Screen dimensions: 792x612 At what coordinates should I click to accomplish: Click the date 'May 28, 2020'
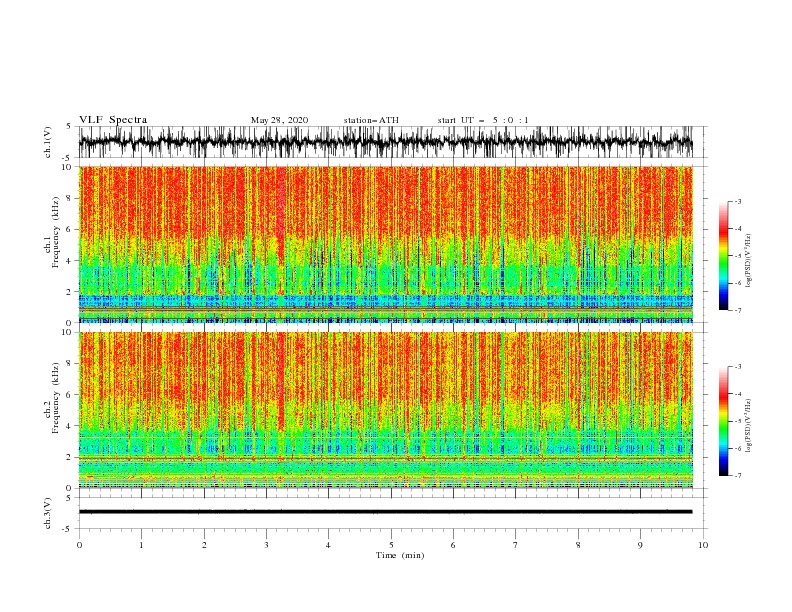[279, 120]
